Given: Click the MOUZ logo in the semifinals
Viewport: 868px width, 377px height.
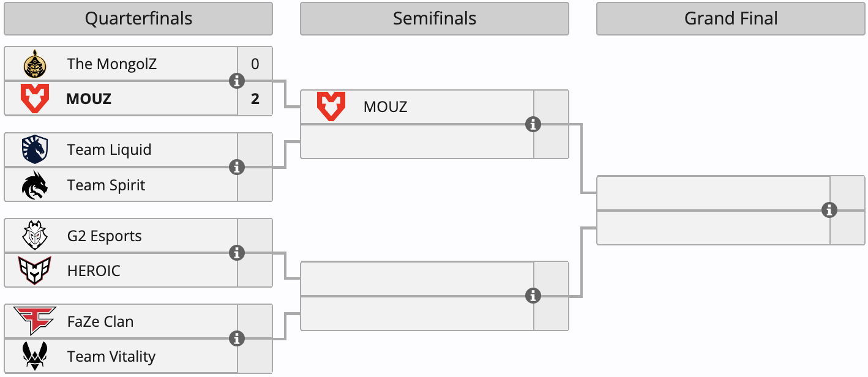Looking at the screenshot, I should tap(331, 107).
